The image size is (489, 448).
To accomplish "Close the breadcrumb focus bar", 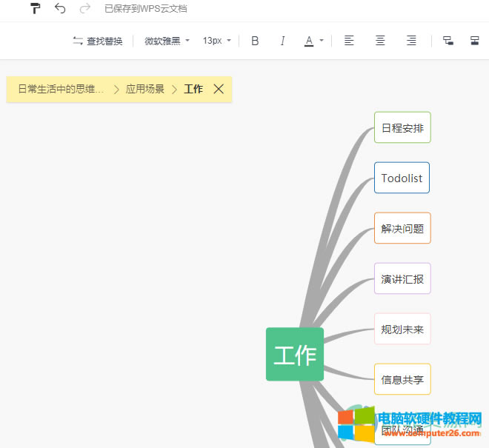I will coord(219,89).
